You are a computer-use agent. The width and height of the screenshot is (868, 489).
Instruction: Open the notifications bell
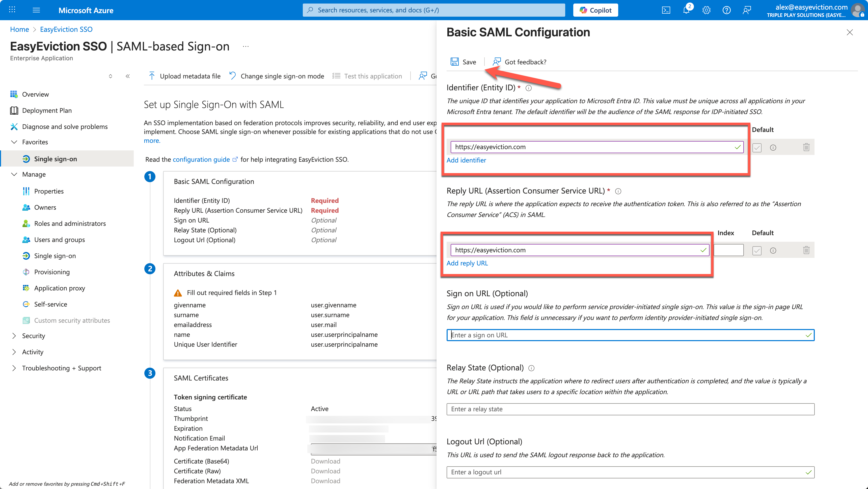click(x=686, y=10)
